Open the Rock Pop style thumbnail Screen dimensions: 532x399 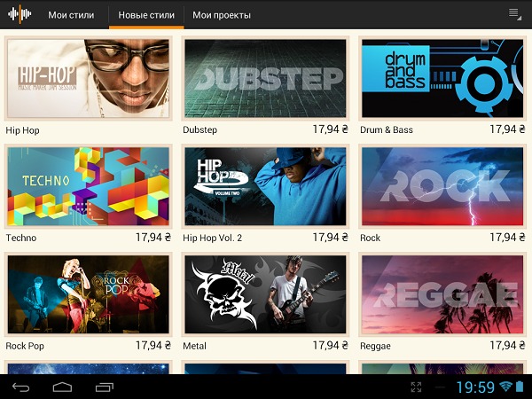tap(88, 294)
